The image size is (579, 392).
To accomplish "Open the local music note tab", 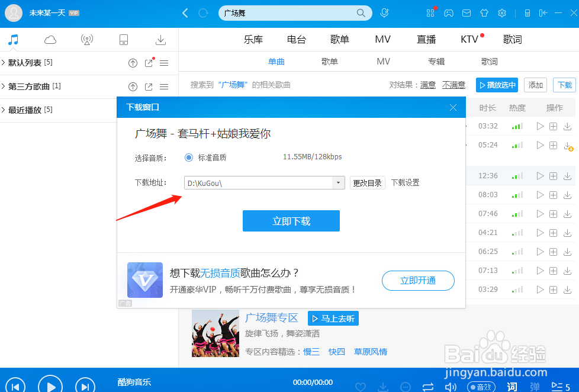I will 13,40.
